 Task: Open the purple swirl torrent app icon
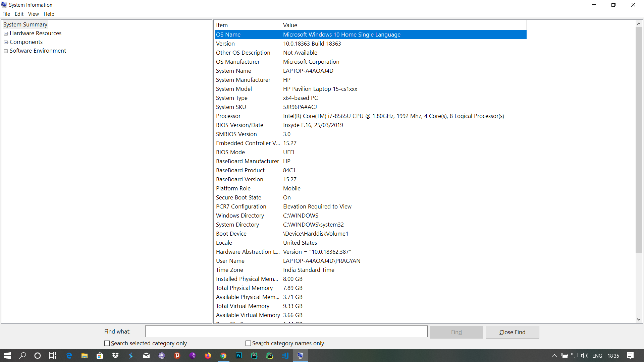click(162, 356)
